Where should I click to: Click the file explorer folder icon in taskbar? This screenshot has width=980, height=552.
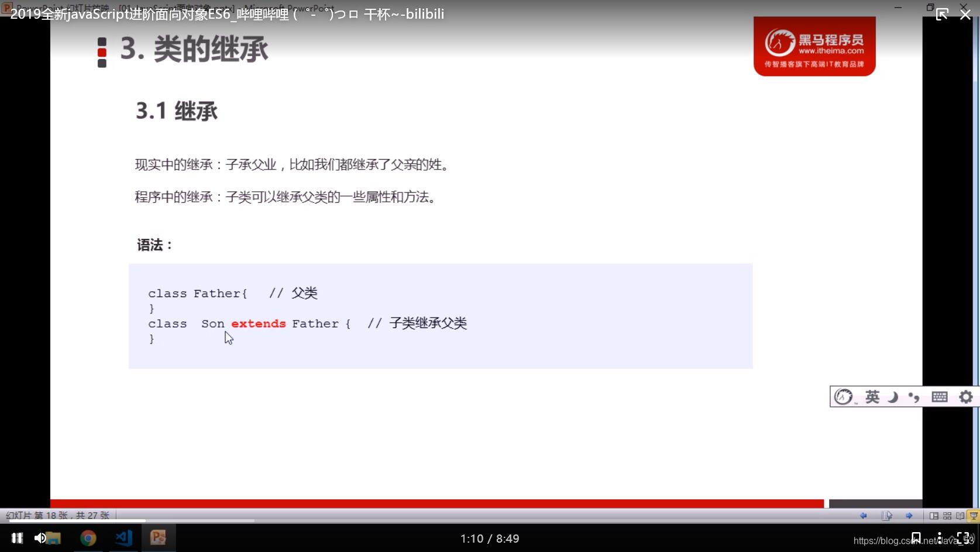54,539
